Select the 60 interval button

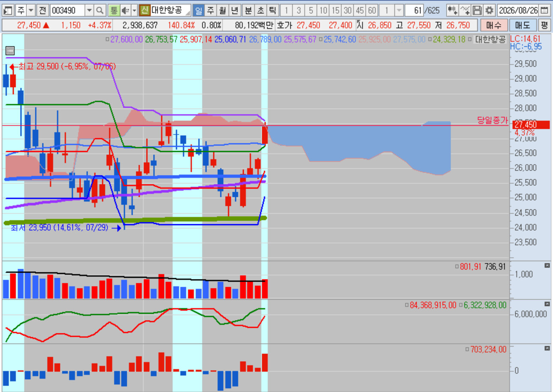pyautogui.click(x=372, y=10)
